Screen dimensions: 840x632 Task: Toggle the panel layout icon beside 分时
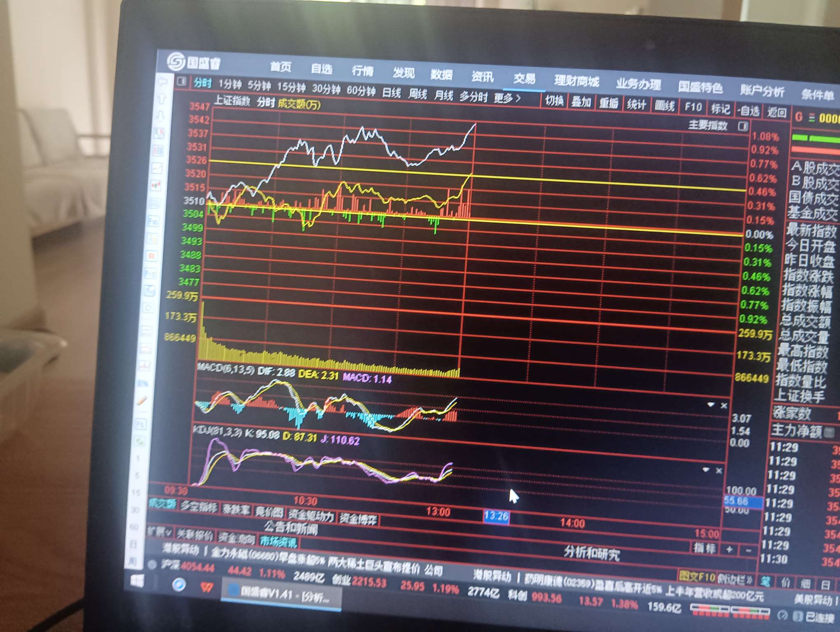[x=182, y=81]
